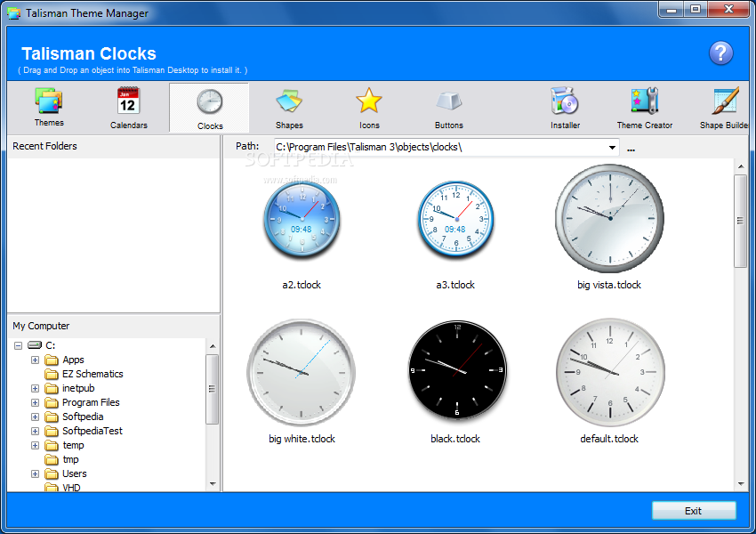Click the black.tclock file name
This screenshot has height=534, width=756.
tap(455, 439)
